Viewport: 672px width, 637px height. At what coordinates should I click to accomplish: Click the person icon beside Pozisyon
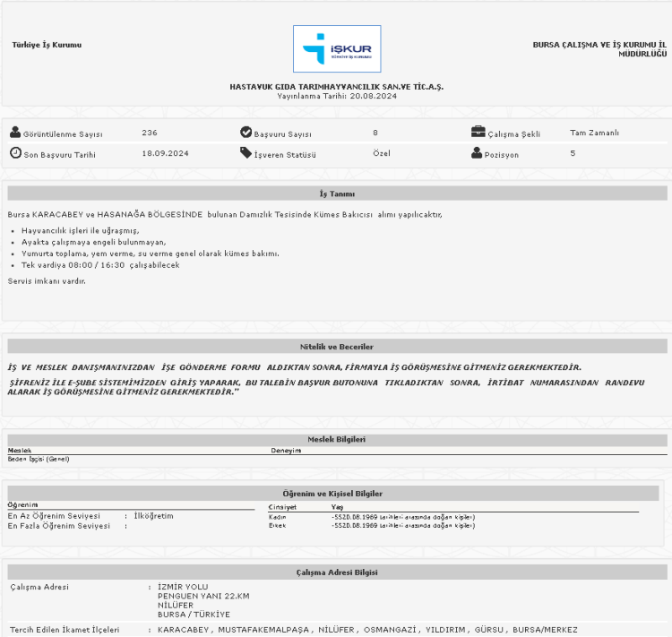[x=478, y=153]
